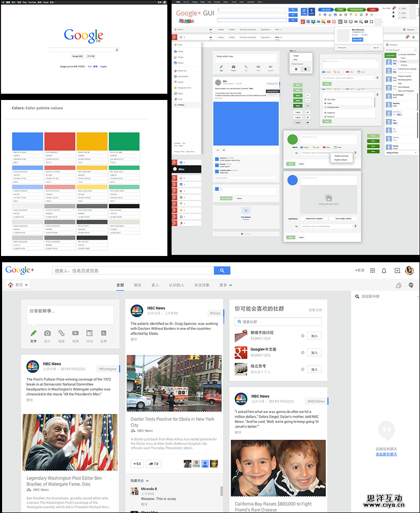Viewport: 420px width, 513px height.
Task: Click the 搜索人、信息页或信息 search field
Action: (133, 271)
